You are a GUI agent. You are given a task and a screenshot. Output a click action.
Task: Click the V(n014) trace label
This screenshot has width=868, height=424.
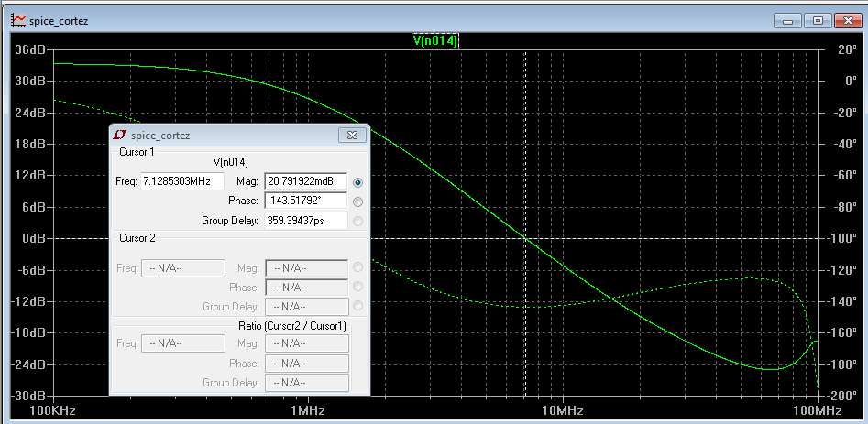[x=435, y=40]
